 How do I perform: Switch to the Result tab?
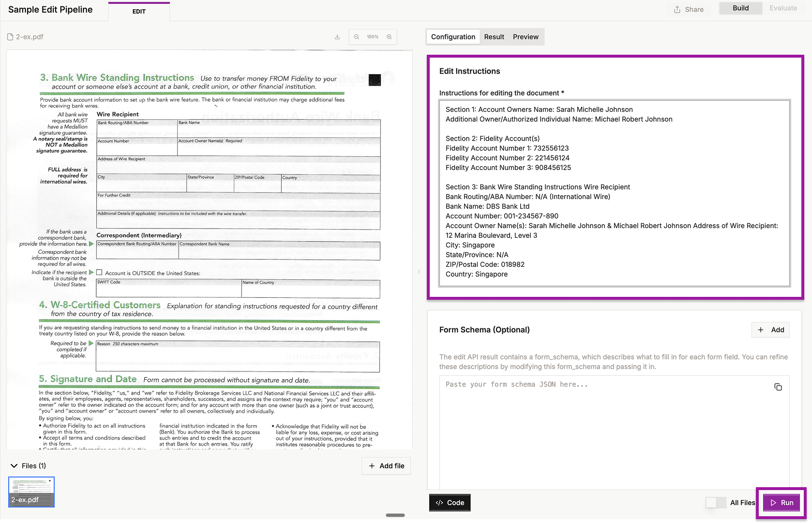[x=494, y=37]
